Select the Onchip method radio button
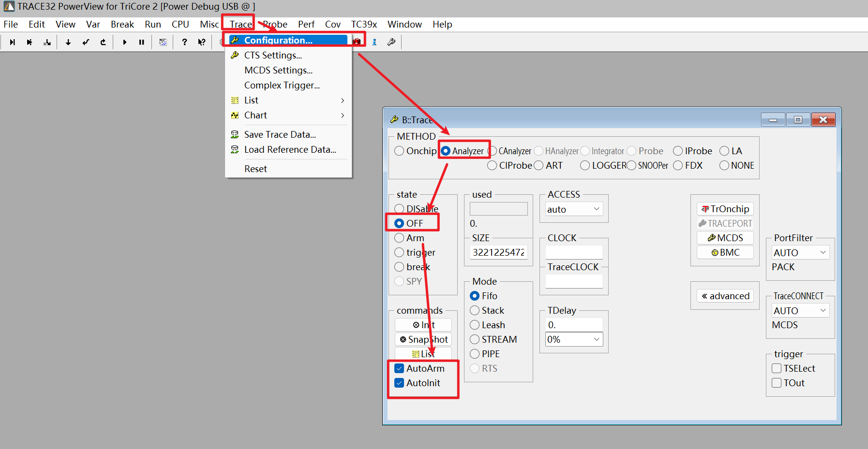Viewport: 868px width, 449px height. pyautogui.click(x=399, y=151)
